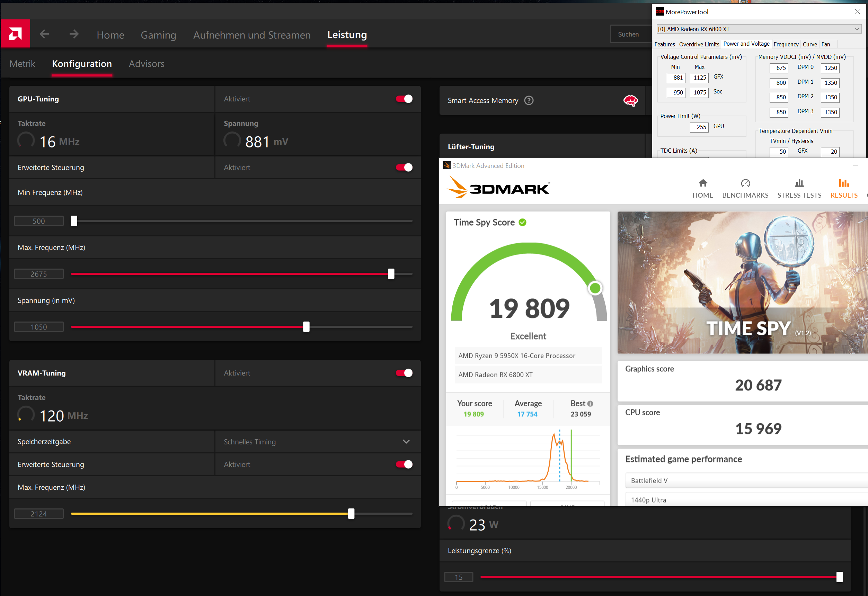Image resolution: width=868 pixels, height=596 pixels.
Task: Open the Curve tab in MorePowerTool
Action: coord(810,44)
